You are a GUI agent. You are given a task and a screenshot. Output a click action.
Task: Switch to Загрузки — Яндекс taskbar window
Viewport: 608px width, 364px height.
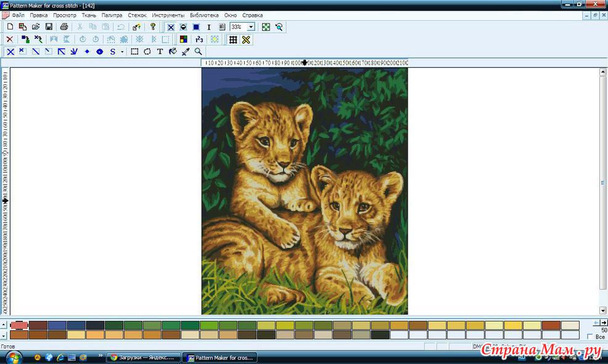coord(143,357)
